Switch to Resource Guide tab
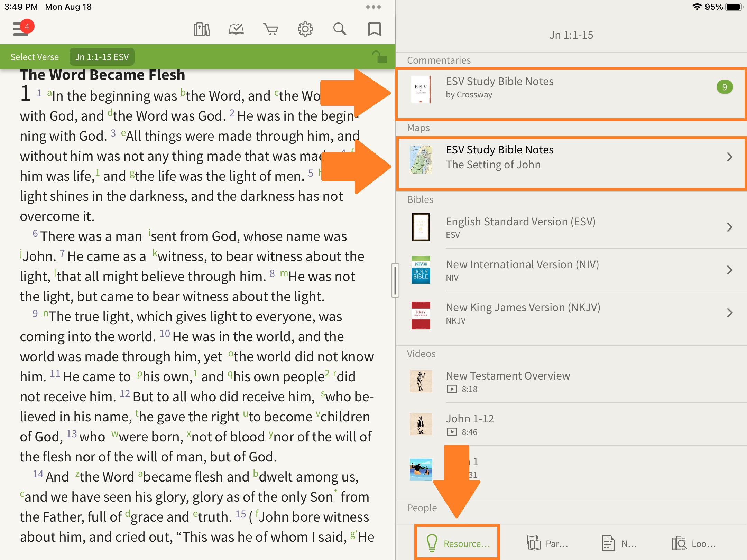Image resolution: width=747 pixels, height=560 pixels. (457, 543)
